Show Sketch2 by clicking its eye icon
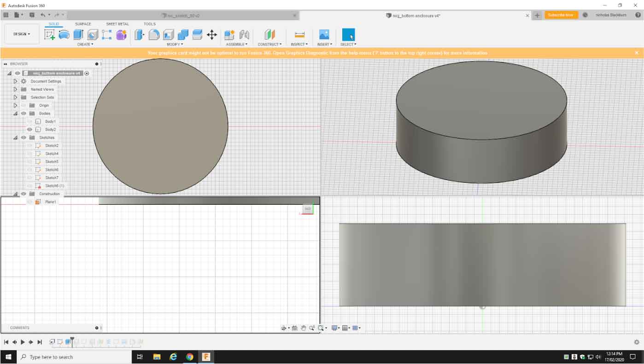 (30, 146)
